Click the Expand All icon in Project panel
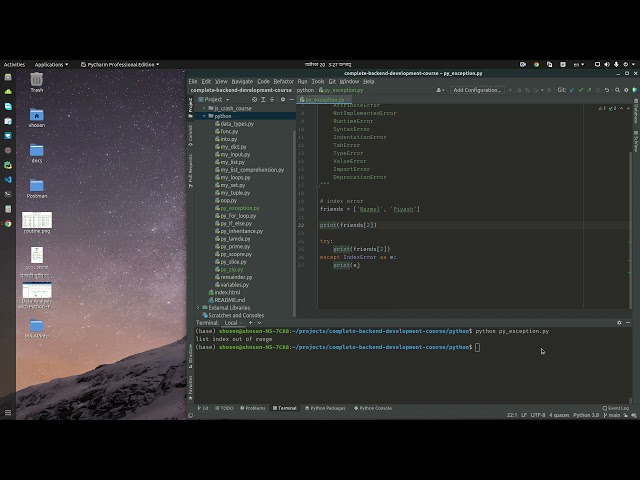Viewport: 640px width, 480px height. [x=263, y=100]
